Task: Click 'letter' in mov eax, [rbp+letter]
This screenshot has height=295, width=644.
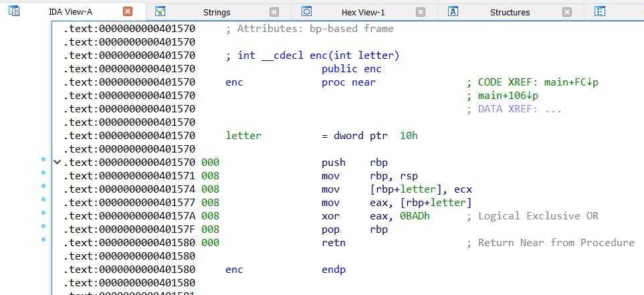Action: click(x=449, y=203)
